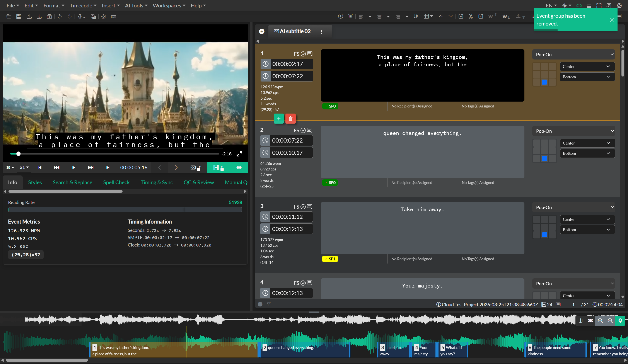Delete events using the trash icon
This screenshot has width=628, height=364.
pyautogui.click(x=350, y=16)
